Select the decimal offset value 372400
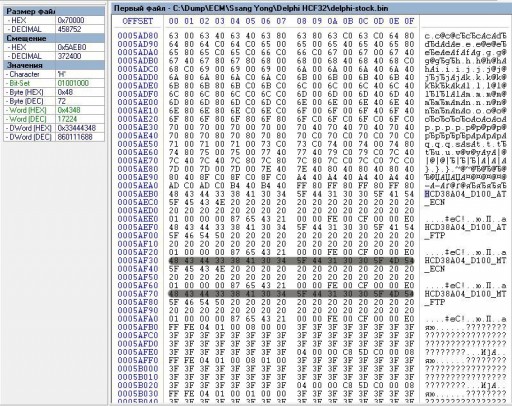This screenshot has width=512, height=406. [x=69, y=56]
